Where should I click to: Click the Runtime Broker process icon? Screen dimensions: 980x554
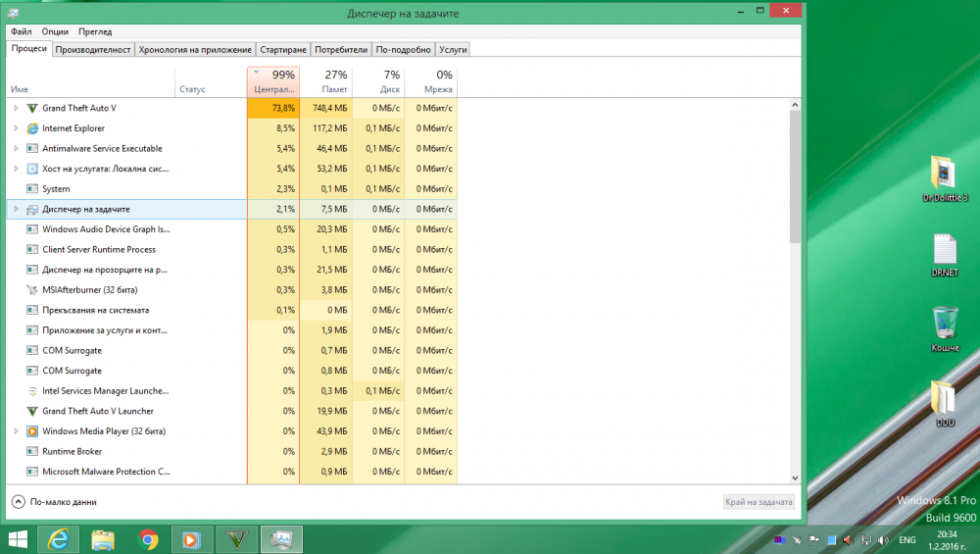(x=32, y=451)
